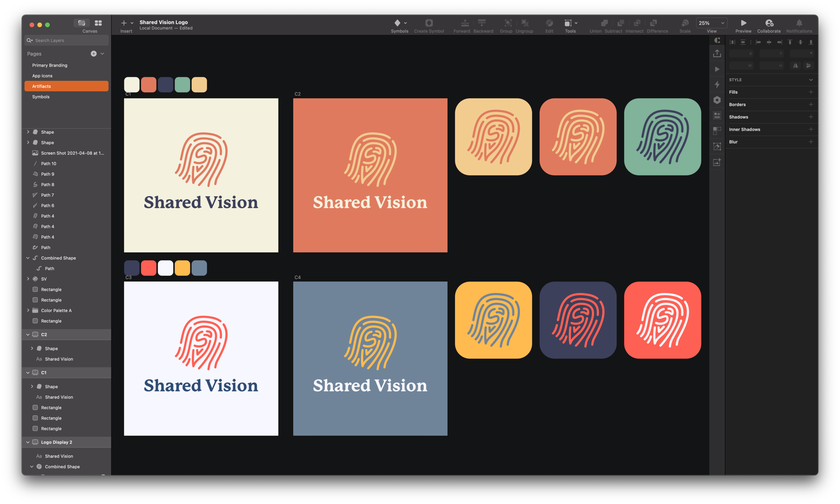The height and width of the screenshot is (504, 840).
Task: Open the Collaborate menu
Action: click(x=769, y=23)
